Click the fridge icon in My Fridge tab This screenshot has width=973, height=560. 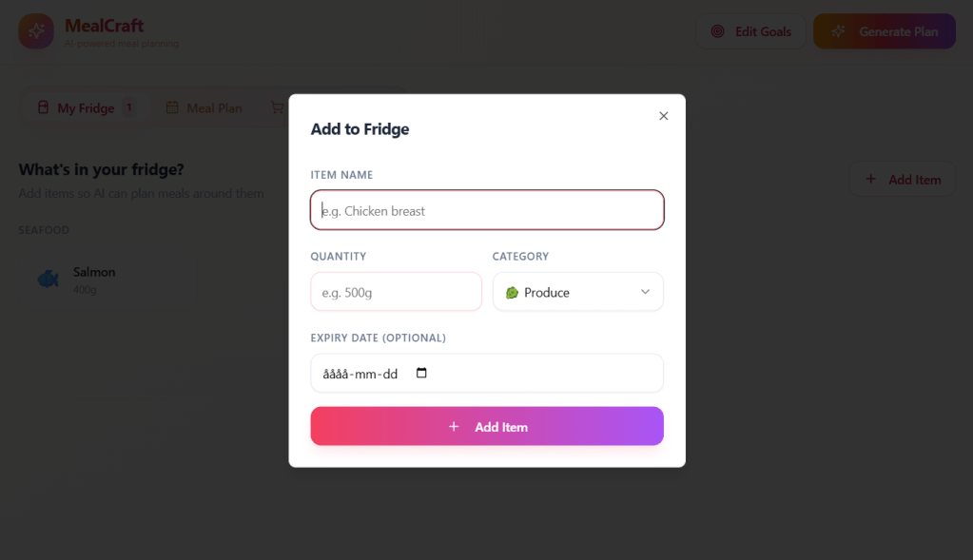43,107
